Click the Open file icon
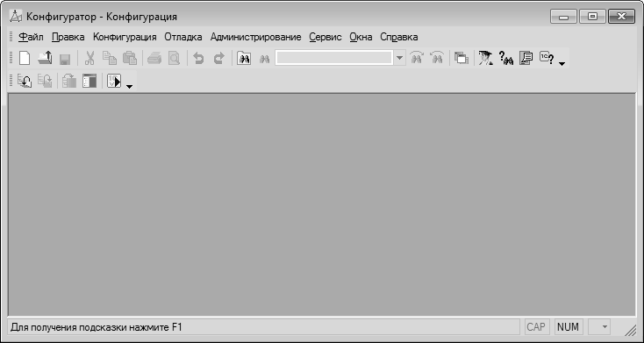 tap(45, 58)
